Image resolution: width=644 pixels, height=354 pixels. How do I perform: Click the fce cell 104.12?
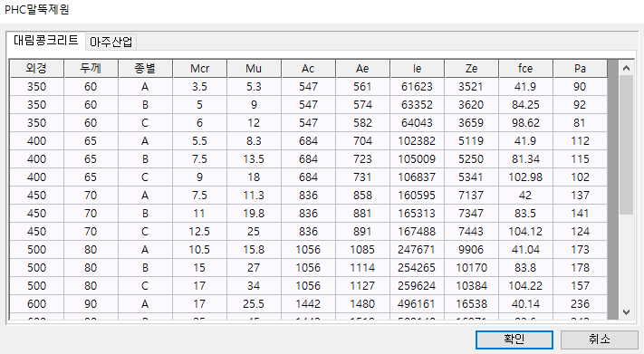(526, 231)
